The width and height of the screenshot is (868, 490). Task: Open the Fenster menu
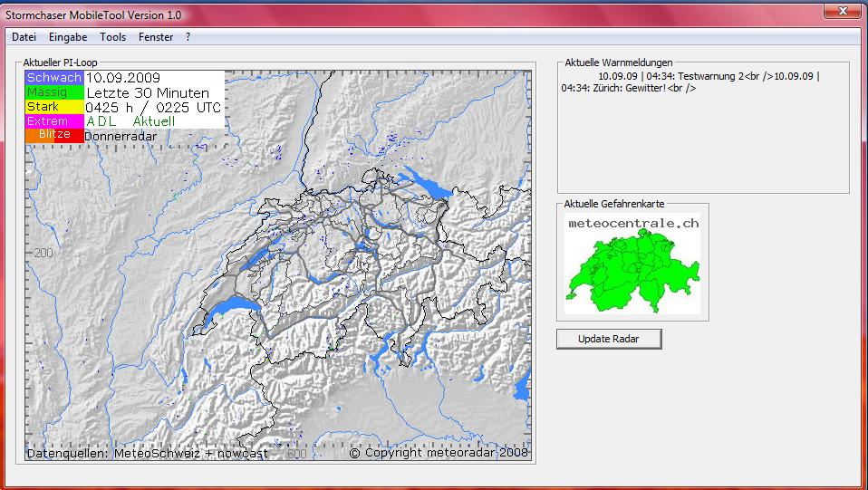tap(156, 37)
